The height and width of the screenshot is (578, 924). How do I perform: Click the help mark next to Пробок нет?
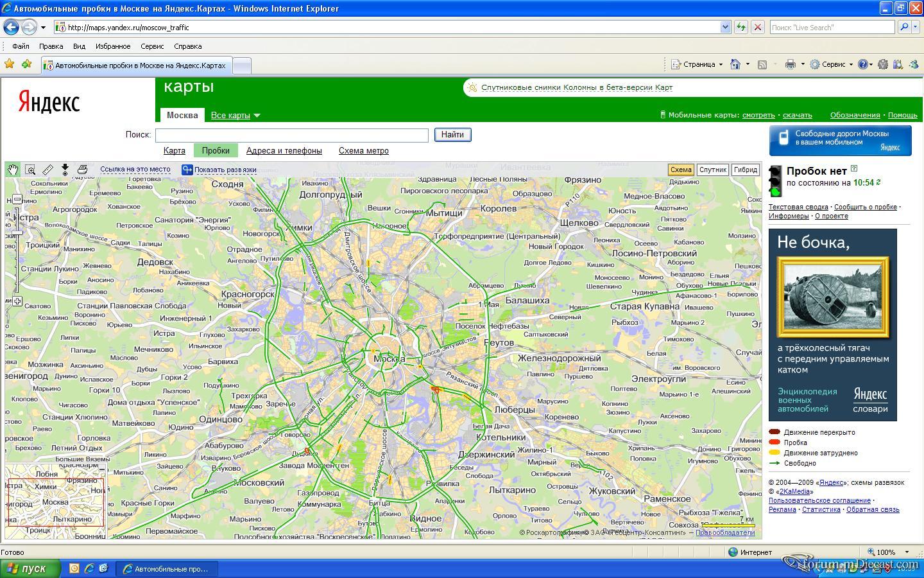854,169
